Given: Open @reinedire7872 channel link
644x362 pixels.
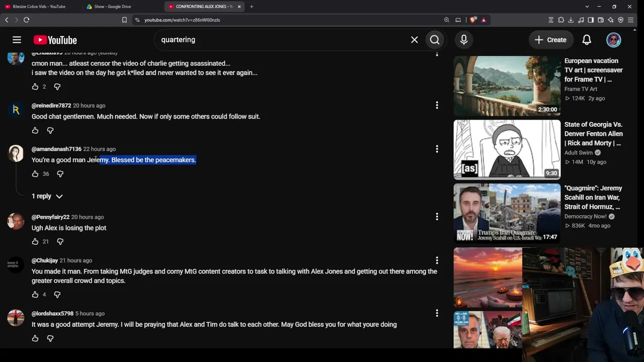Looking at the screenshot, I should [x=51, y=106].
